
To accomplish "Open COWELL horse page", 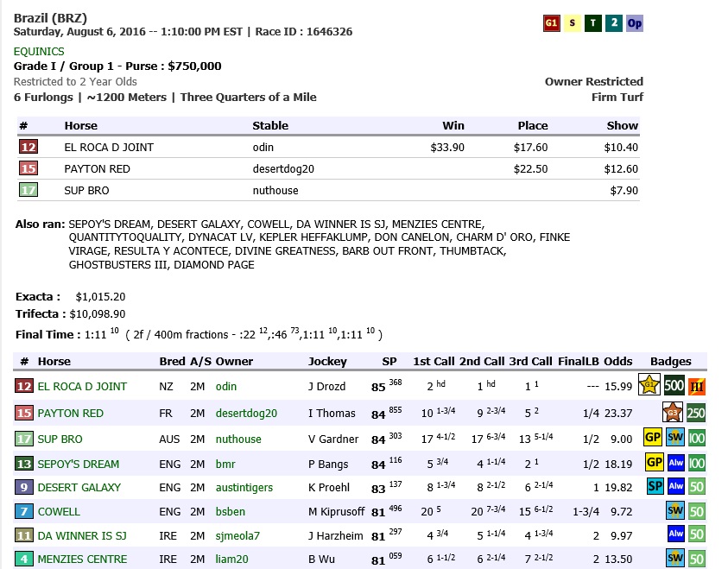I will click(x=59, y=512).
